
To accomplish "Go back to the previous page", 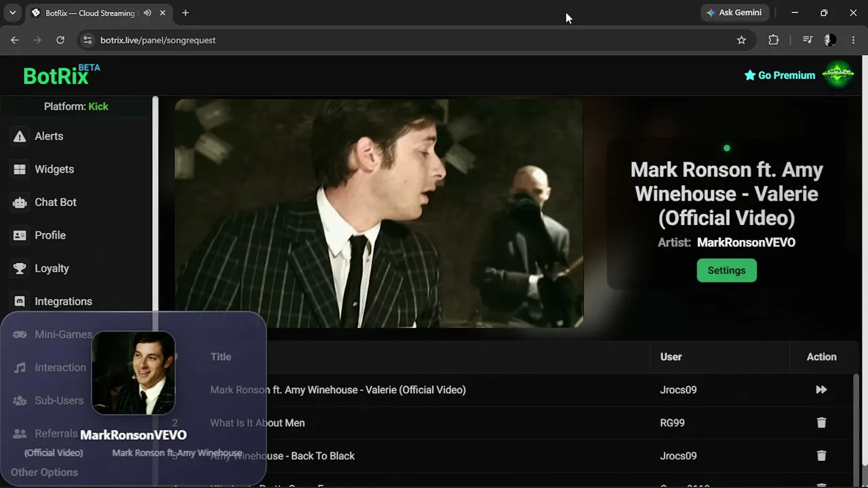I will pos(15,40).
